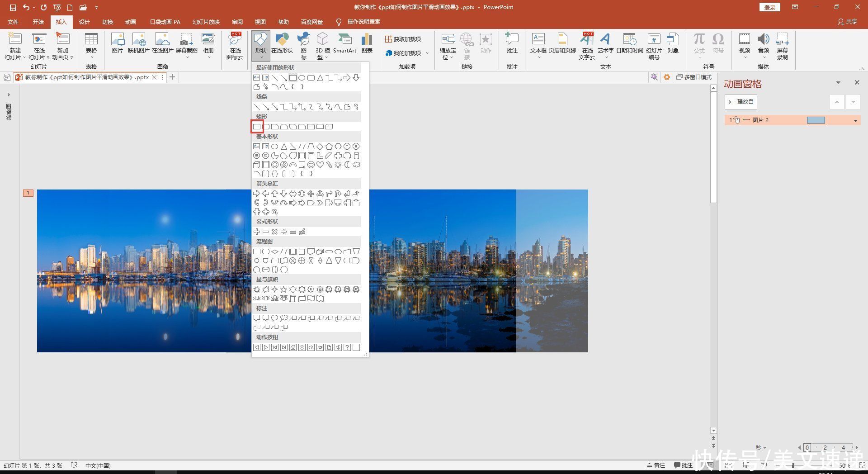Open the 设计 ribbon tab

(85, 22)
